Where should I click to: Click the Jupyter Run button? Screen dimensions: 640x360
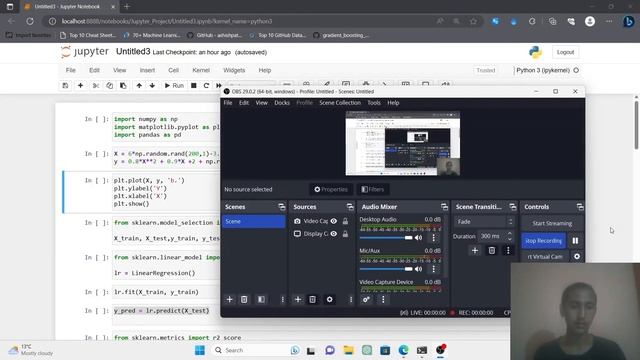click(174, 86)
